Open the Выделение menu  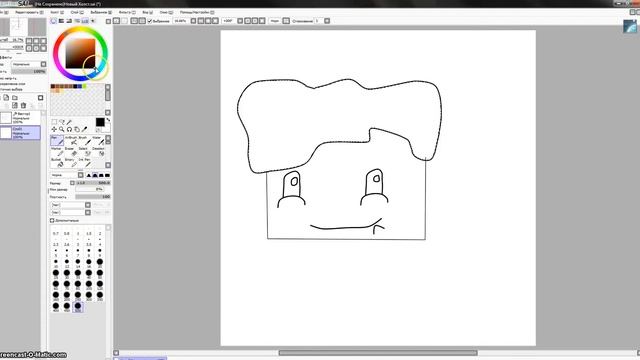(x=100, y=12)
